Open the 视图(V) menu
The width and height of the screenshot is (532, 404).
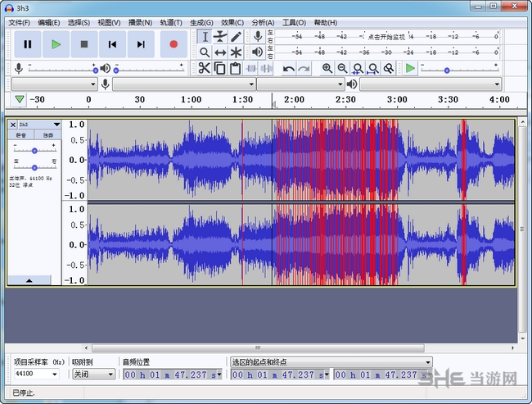109,23
